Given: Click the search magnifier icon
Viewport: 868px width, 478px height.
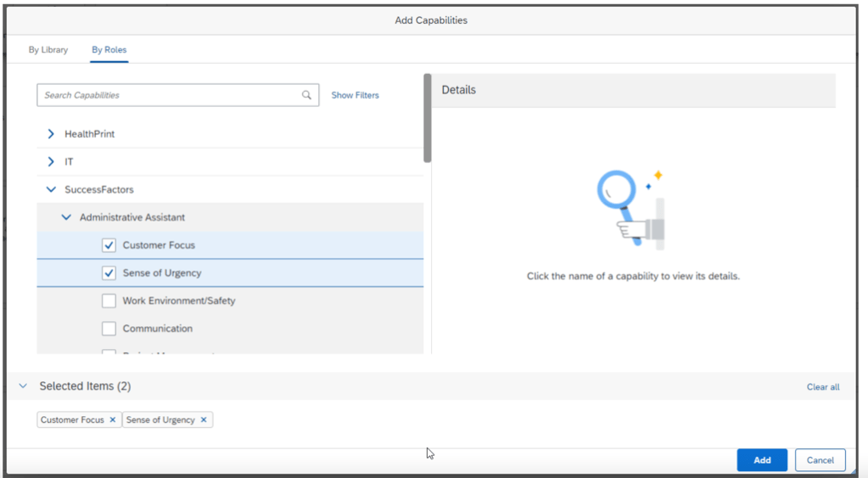Looking at the screenshot, I should coord(306,95).
